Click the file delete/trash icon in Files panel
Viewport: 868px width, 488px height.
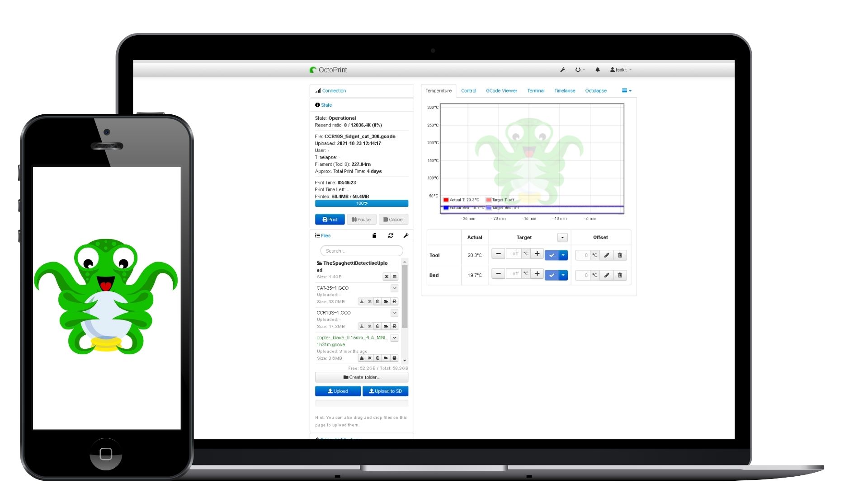(378, 301)
